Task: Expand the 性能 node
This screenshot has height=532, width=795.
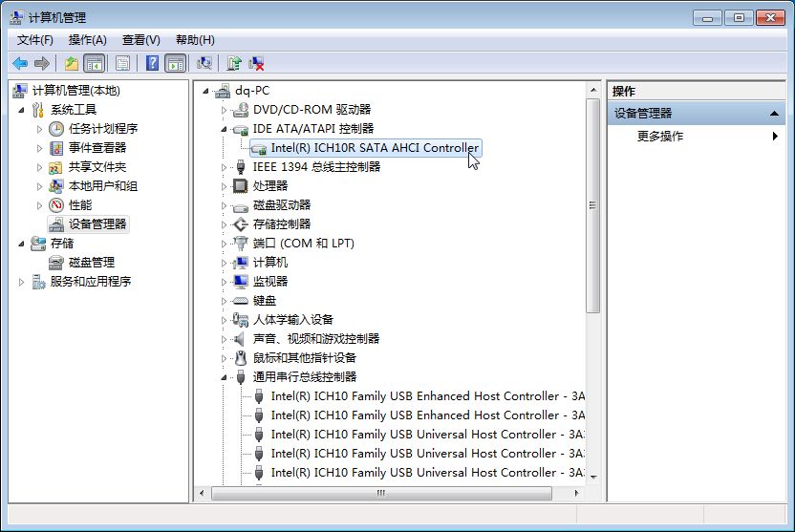Action: click(x=39, y=205)
